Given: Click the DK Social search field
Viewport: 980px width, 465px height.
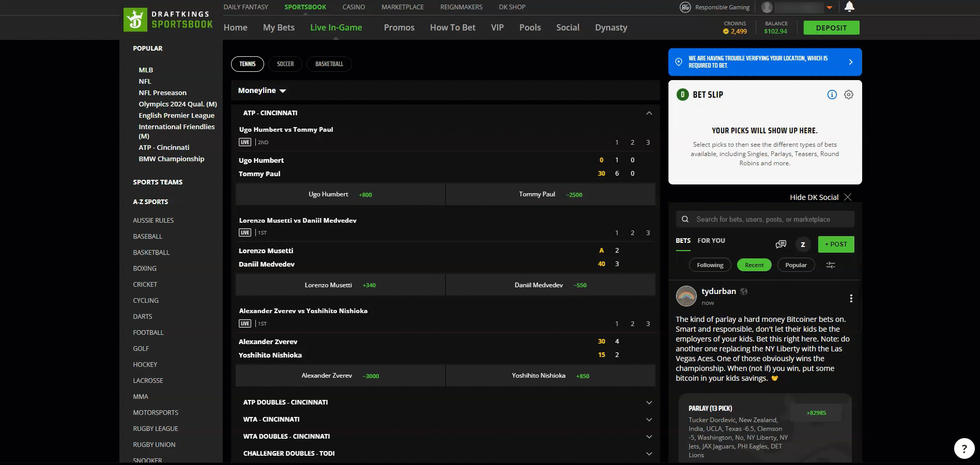Looking at the screenshot, I should pyautogui.click(x=765, y=219).
